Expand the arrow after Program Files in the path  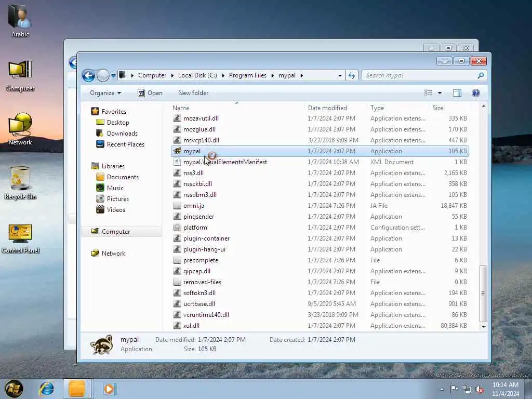click(272, 75)
